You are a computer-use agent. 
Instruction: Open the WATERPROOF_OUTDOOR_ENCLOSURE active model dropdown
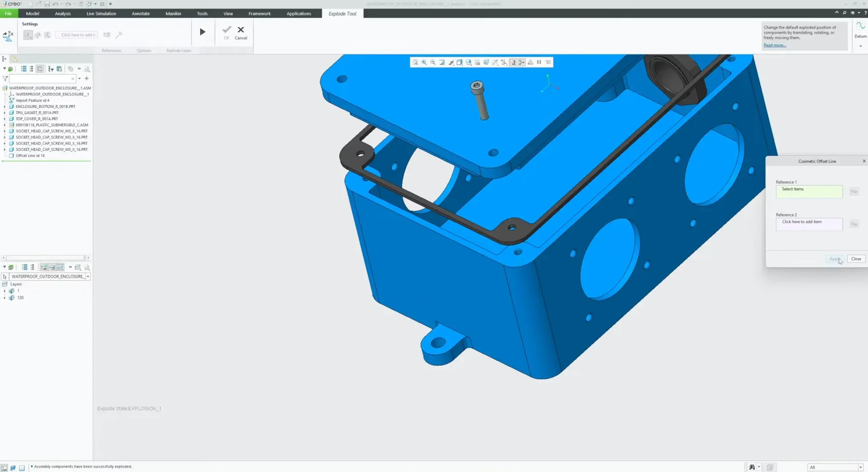[x=88, y=277]
